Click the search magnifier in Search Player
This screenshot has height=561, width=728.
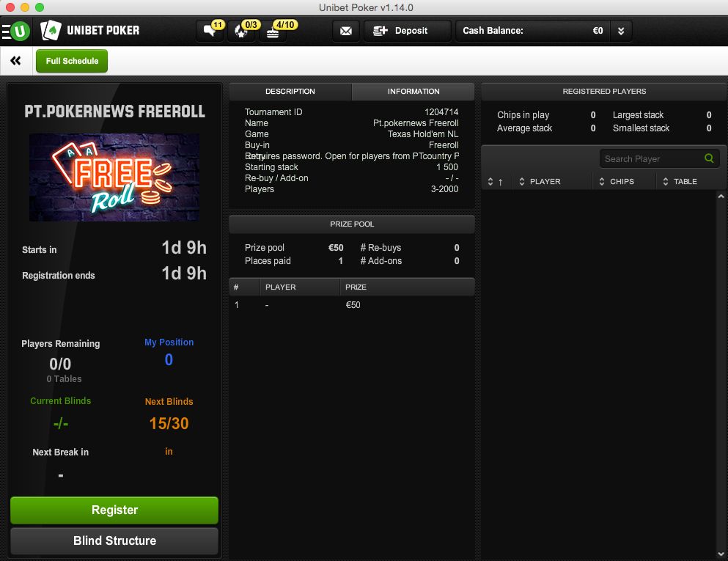click(x=709, y=158)
